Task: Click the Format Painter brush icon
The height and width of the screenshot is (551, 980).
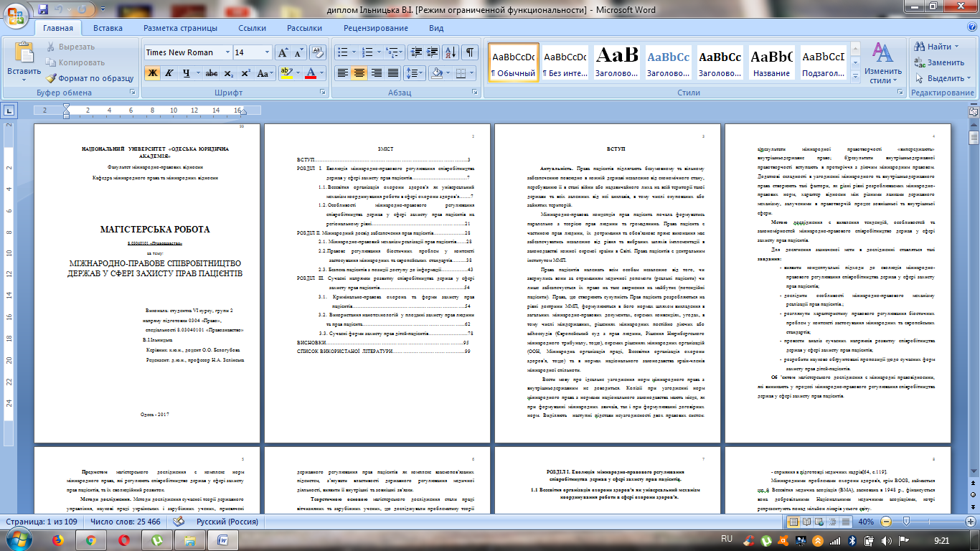Action: 52,78
